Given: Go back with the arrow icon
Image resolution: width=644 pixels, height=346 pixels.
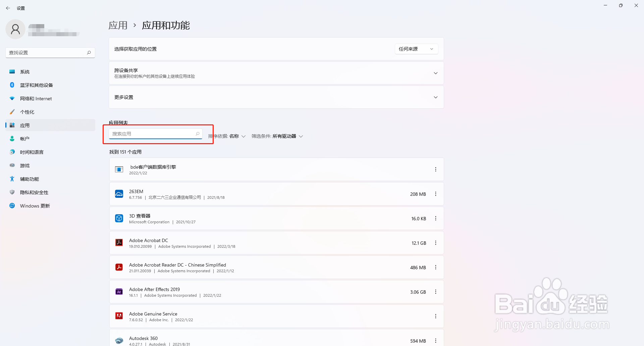Looking at the screenshot, I should point(8,8).
